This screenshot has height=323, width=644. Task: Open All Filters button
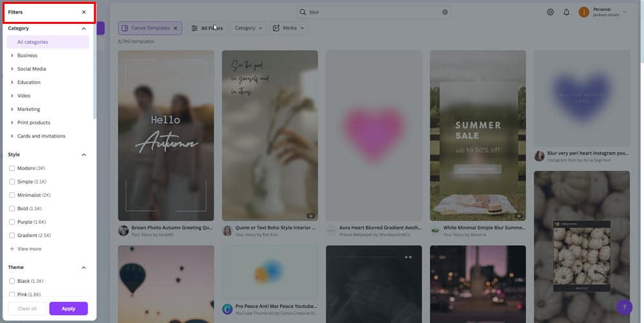[x=207, y=28]
